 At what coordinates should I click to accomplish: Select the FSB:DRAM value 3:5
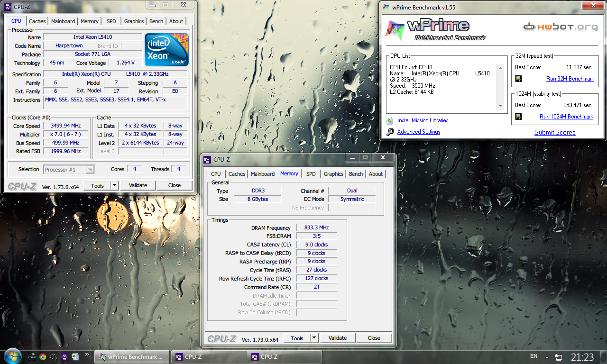pos(316,236)
